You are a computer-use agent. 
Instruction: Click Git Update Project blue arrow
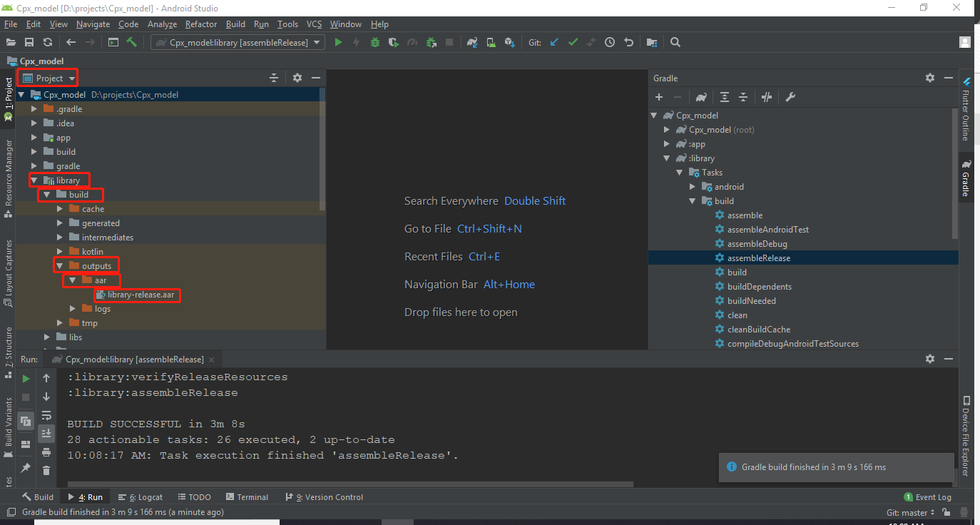(x=554, y=42)
